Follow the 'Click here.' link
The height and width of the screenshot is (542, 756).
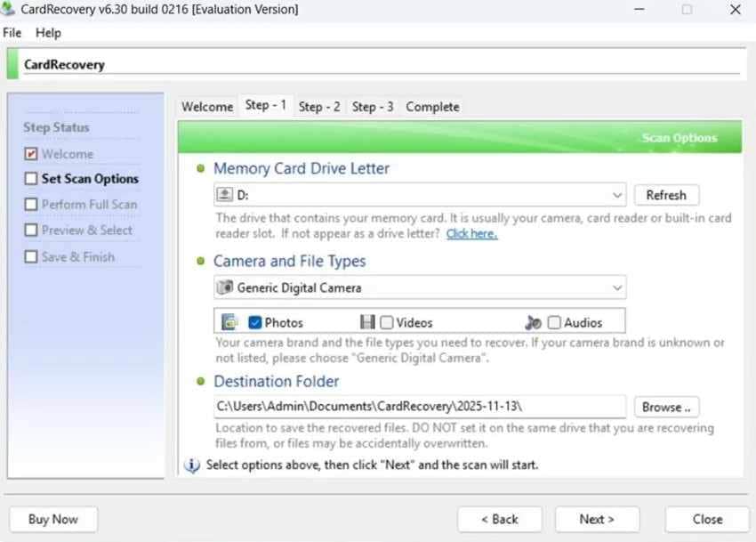(x=471, y=233)
